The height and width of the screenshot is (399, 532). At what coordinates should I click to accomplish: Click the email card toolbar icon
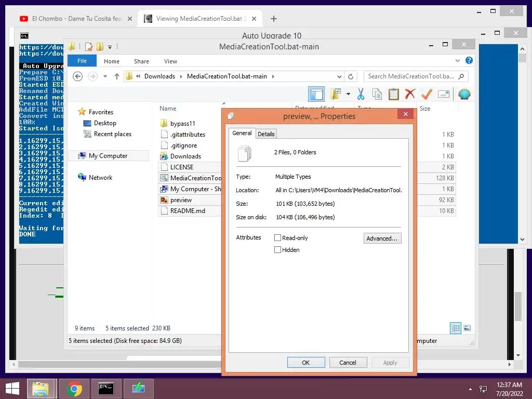[444, 94]
